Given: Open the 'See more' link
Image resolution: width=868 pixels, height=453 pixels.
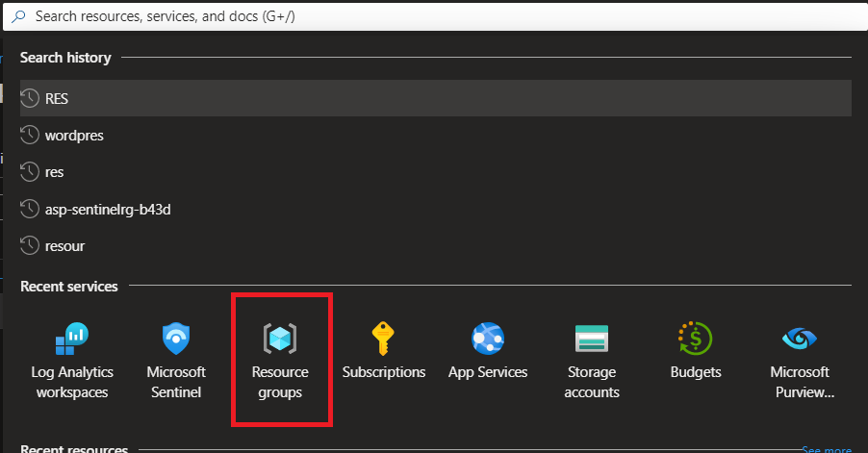Looking at the screenshot, I should tap(827, 449).
